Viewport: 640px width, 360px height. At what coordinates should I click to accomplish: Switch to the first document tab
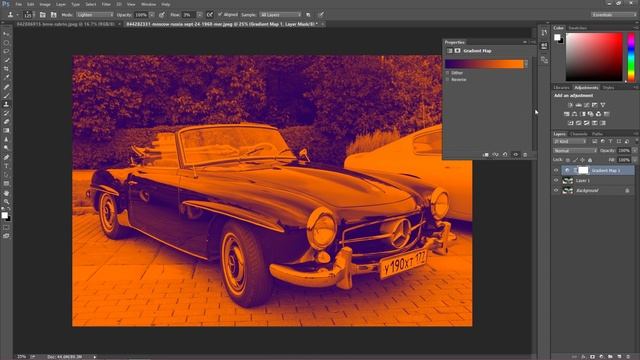pos(66,24)
